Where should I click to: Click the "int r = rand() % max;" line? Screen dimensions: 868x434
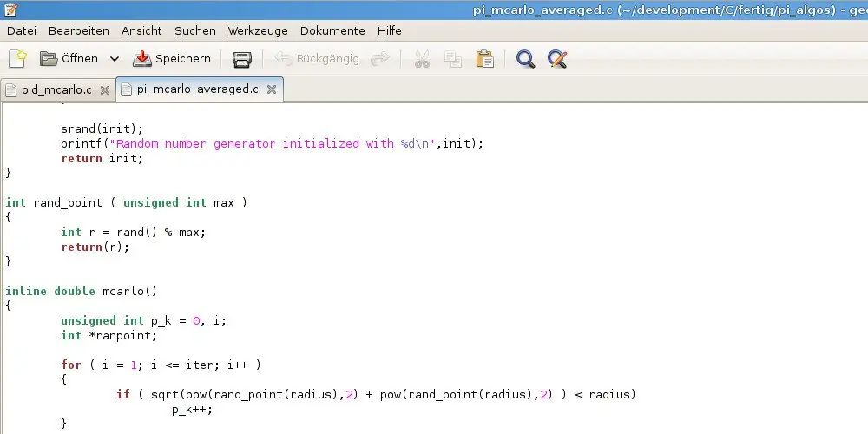(133, 232)
